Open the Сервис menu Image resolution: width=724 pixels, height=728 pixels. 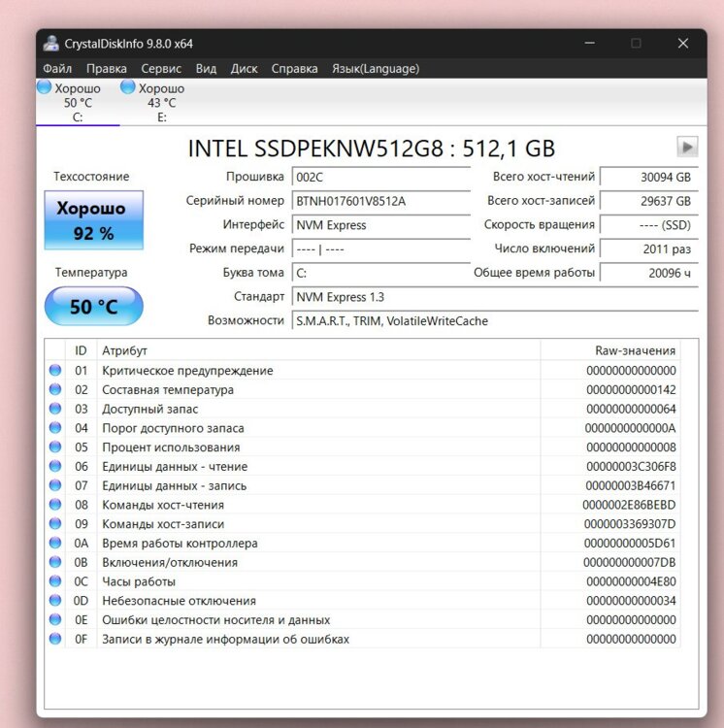161,69
